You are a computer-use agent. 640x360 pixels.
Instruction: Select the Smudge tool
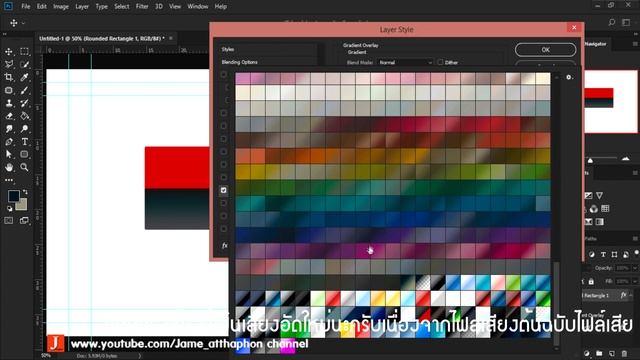click(9, 129)
